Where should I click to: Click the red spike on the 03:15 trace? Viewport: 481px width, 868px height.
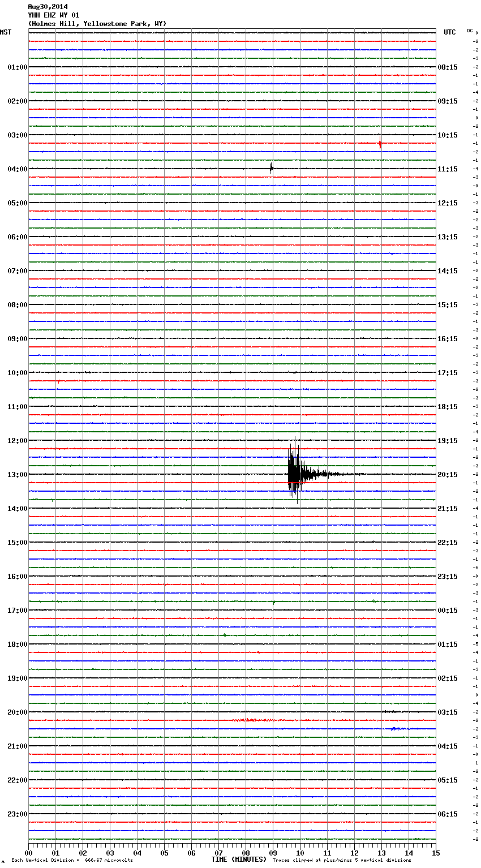(380, 143)
